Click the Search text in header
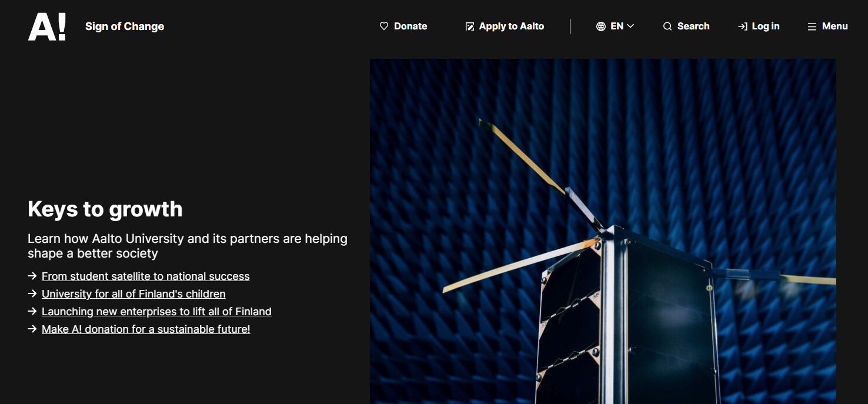Image resolution: width=868 pixels, height=404 pixels. pos(693,26)
